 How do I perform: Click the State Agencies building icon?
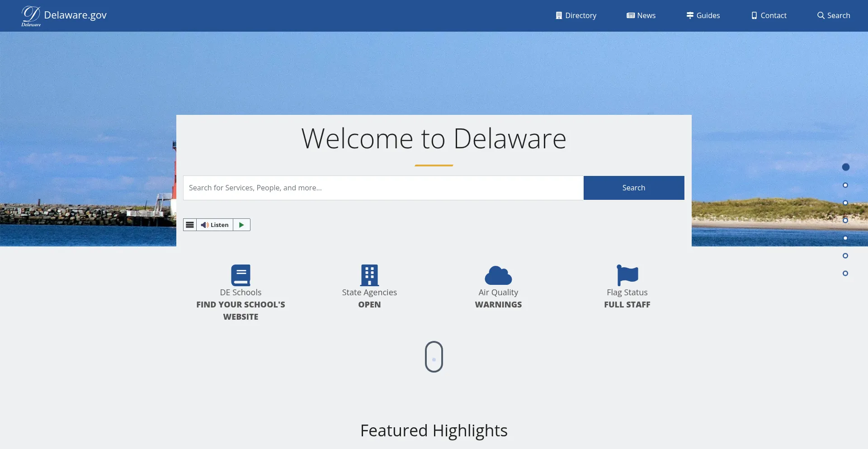(369, 275)
